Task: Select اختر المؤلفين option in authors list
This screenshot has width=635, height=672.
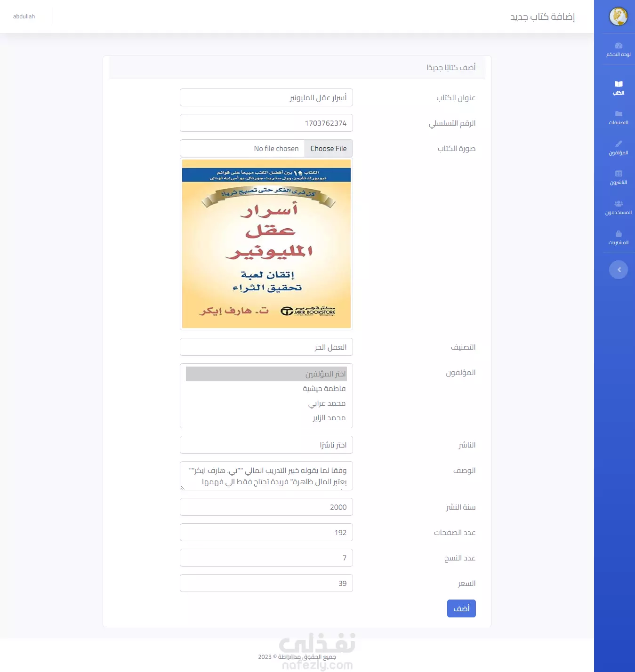Action: pos(266,374)
